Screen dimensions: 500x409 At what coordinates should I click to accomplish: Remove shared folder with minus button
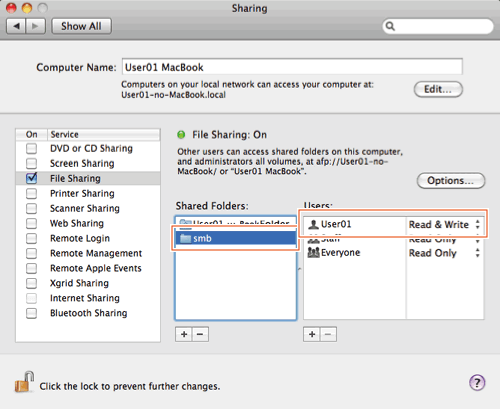200,334
